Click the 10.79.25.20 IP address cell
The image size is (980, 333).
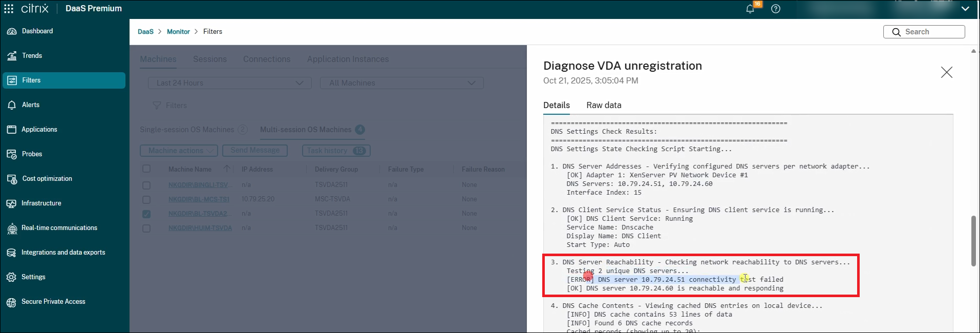pos(258,199)
